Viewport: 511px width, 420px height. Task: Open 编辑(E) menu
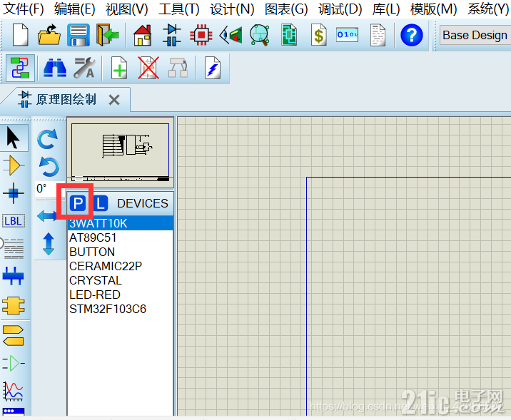(x=75, y=9)
